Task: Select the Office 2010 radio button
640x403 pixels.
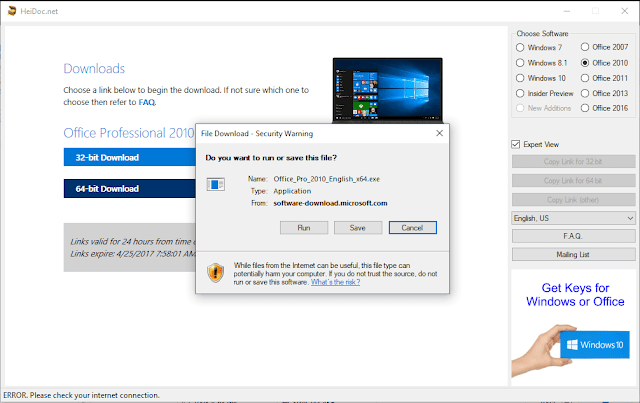Action: click(584, 63)
